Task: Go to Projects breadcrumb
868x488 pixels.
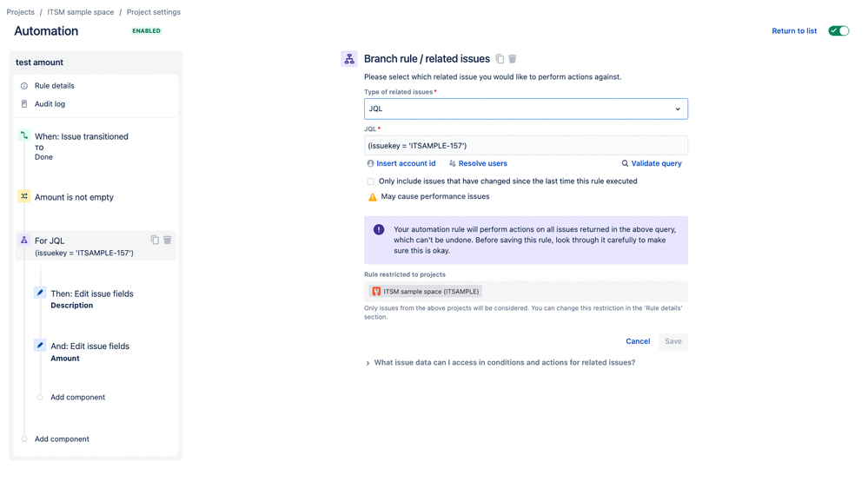Action: (x=21, y=12)
